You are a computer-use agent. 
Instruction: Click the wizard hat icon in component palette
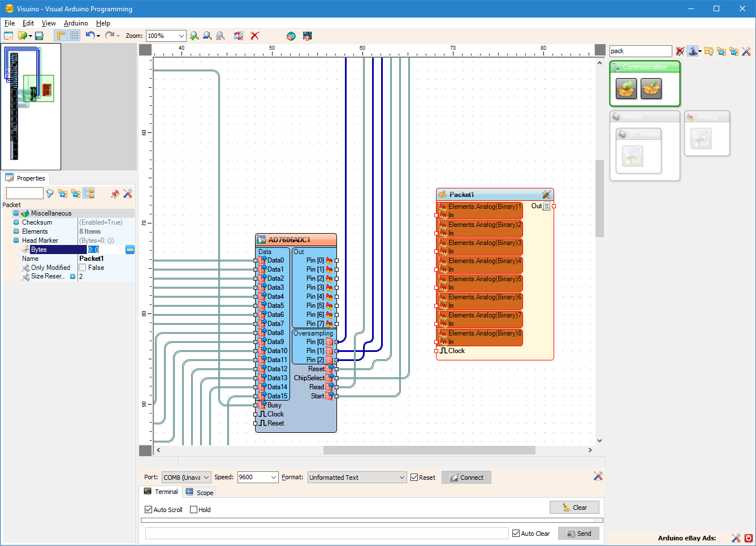click(692, 51)
